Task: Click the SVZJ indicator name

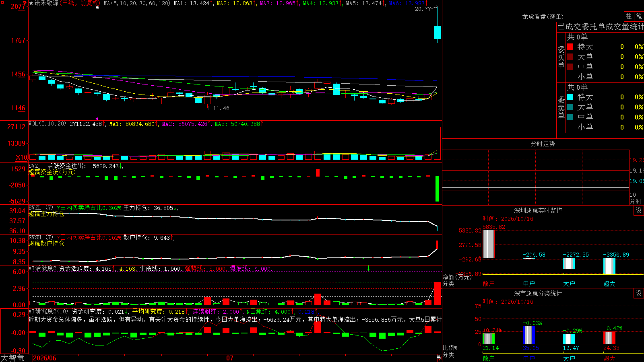Action: coord(35,166)
